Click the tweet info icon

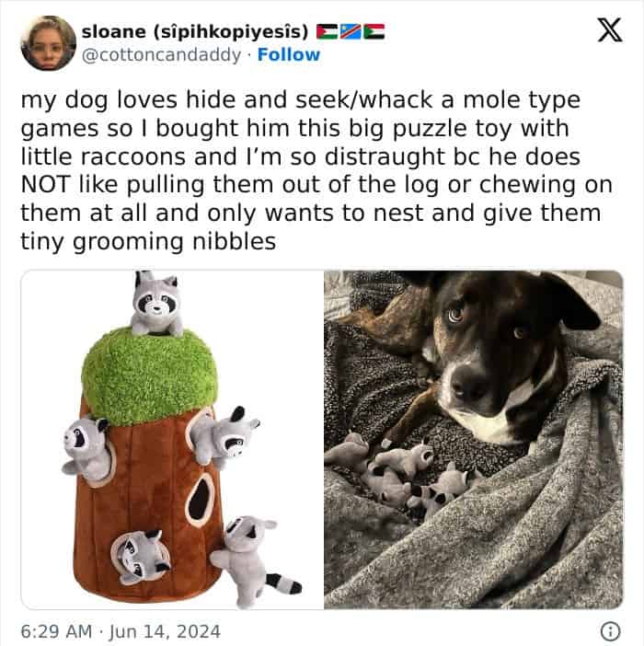[x=610, y=630]
